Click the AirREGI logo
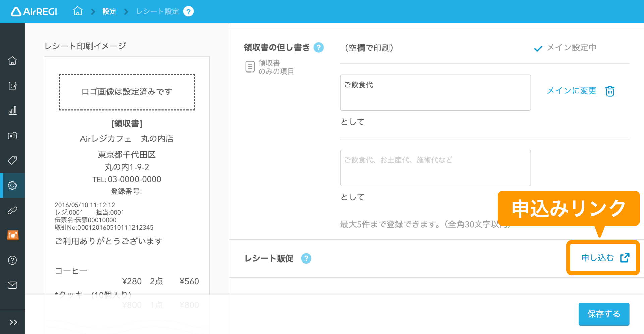 [34, 12]
